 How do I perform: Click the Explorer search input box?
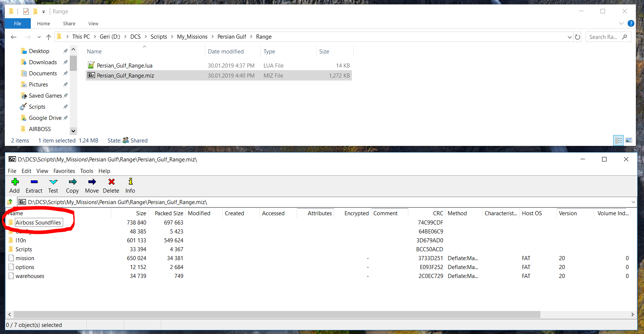tap(604, 37)
